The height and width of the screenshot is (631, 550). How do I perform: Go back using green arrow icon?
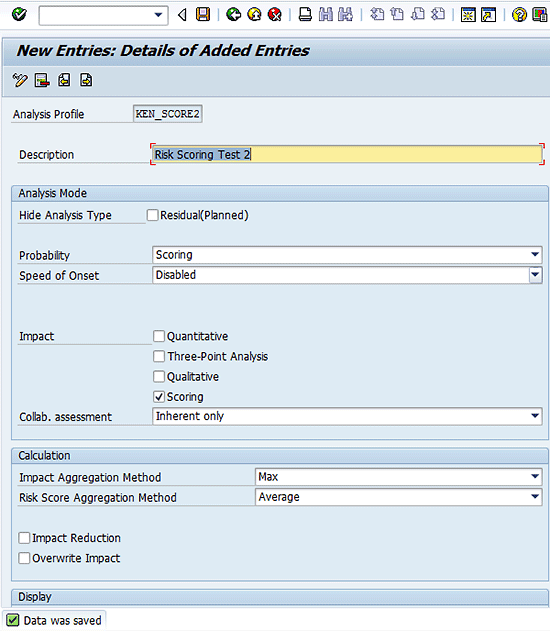point(233,15)
